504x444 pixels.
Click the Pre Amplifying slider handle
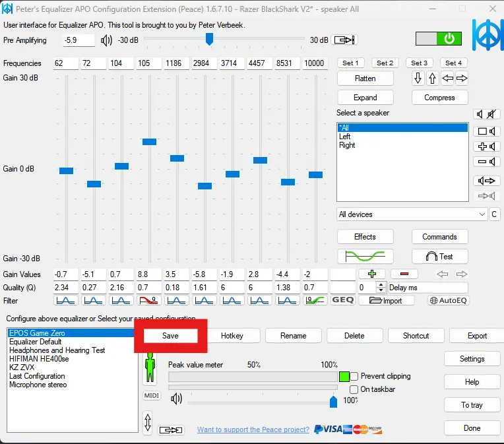[x=209, y=39]
